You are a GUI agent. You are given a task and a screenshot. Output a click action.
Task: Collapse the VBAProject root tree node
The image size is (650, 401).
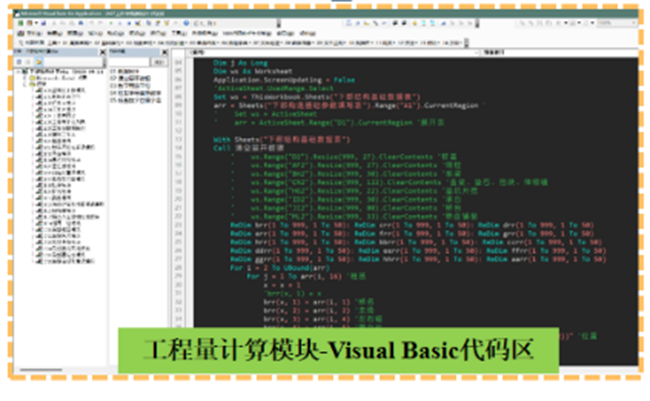[17, 73]
